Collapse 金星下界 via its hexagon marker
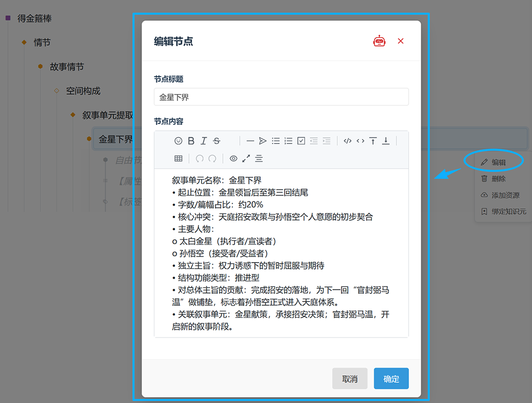This screenshot has width=532, height=403. click(89, 139)
